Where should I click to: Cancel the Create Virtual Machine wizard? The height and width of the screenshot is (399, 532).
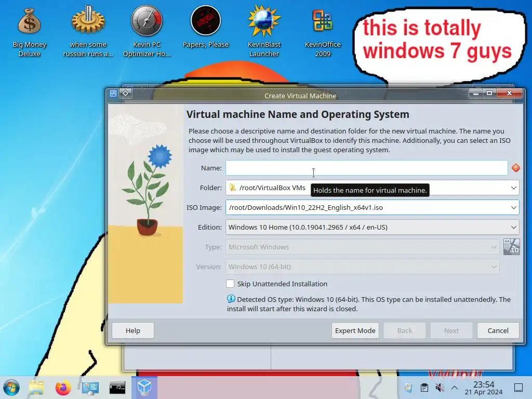coord(498,330)
